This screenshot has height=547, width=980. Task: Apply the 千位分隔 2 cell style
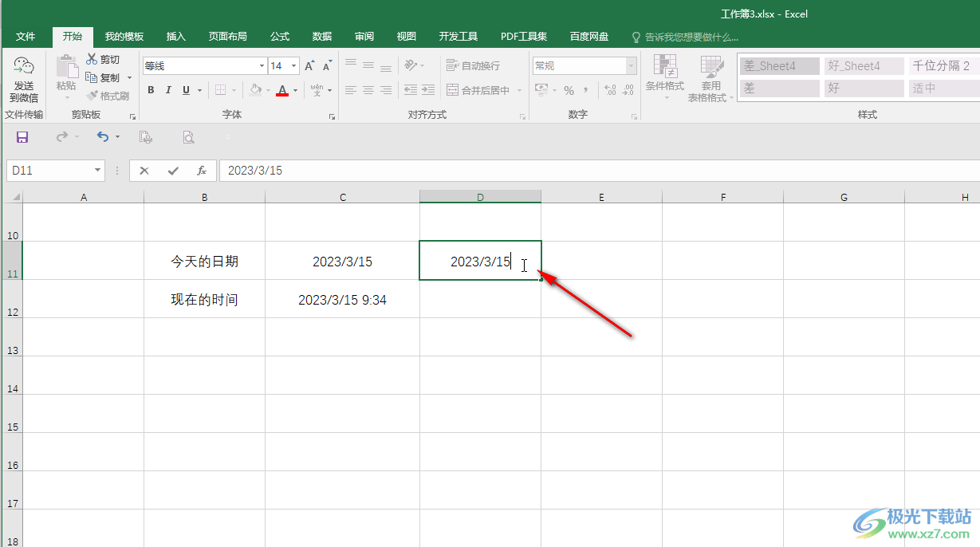tap(944, 66)
